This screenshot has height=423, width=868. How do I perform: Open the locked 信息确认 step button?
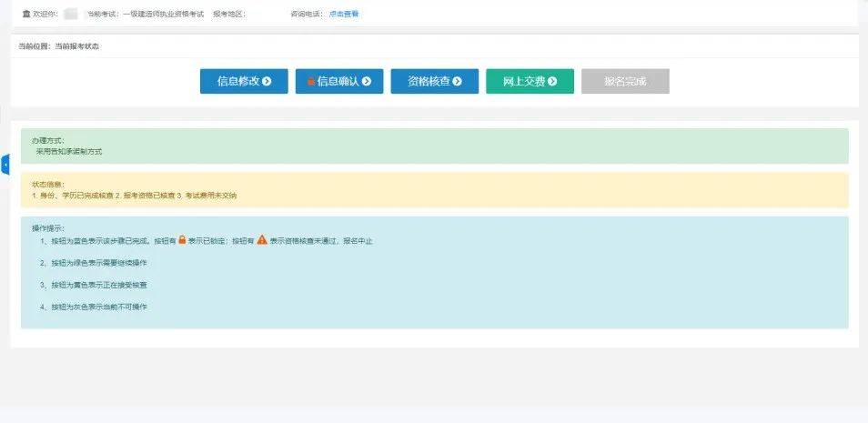338,81
